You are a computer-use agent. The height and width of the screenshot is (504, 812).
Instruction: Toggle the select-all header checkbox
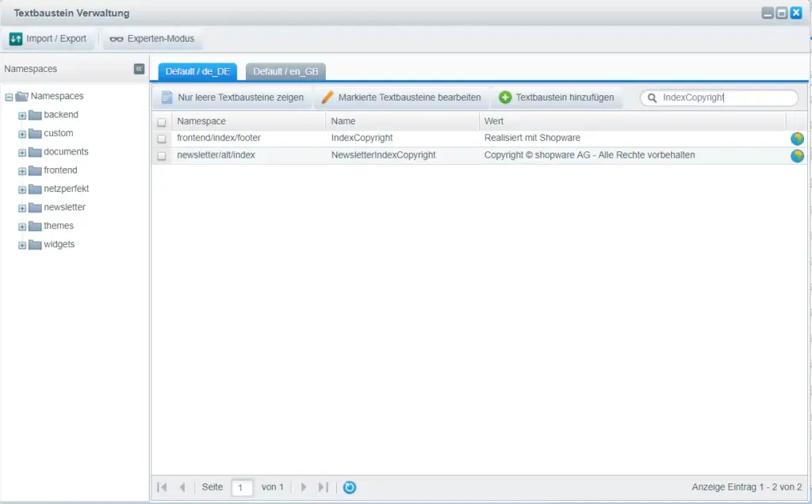162,122
